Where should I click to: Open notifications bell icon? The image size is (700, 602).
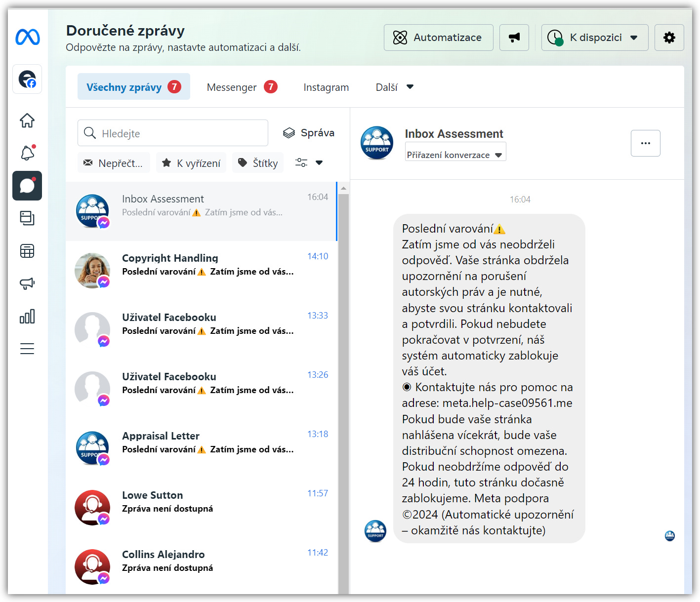point(27,153)
